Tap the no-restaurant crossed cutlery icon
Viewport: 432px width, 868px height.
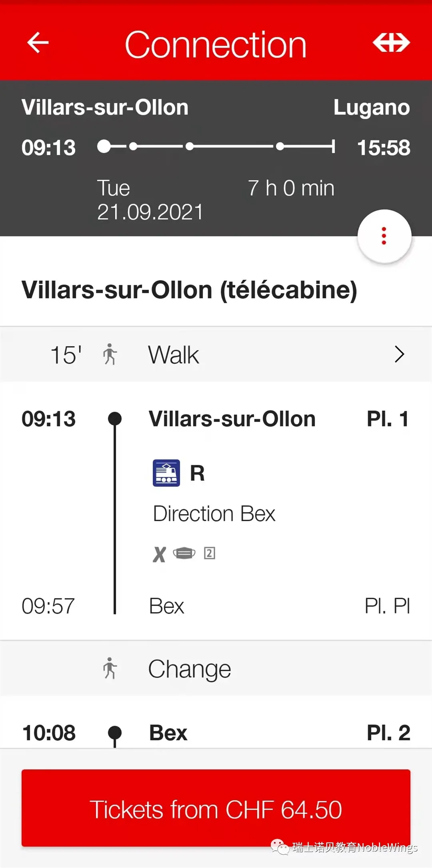coord(159,554)
